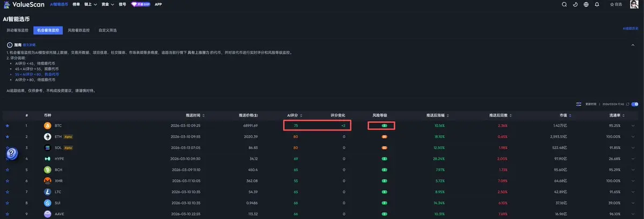This screenshot has height=219, width=644.
Task: Sort by 推送后回撤 column
Action: coord(500,116)
